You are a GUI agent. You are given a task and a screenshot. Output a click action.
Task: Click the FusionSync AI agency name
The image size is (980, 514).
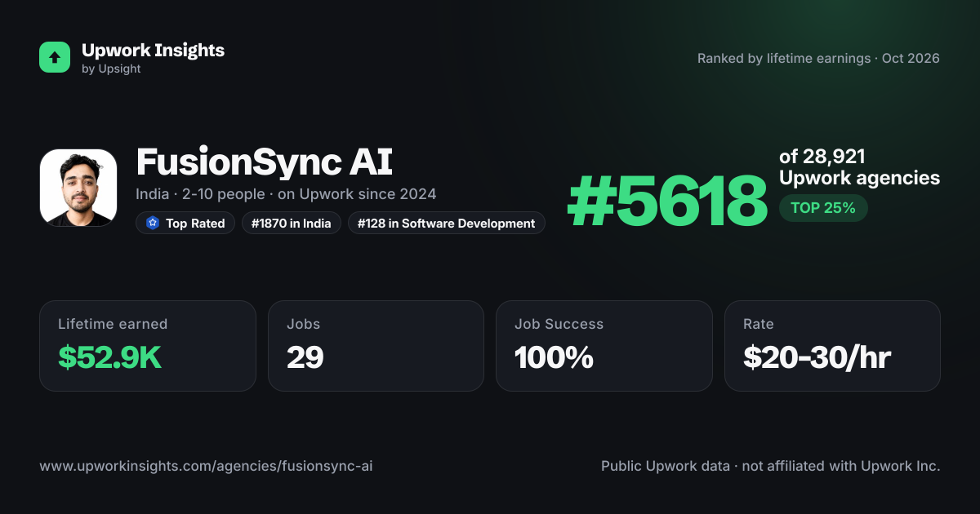(265, 162)
